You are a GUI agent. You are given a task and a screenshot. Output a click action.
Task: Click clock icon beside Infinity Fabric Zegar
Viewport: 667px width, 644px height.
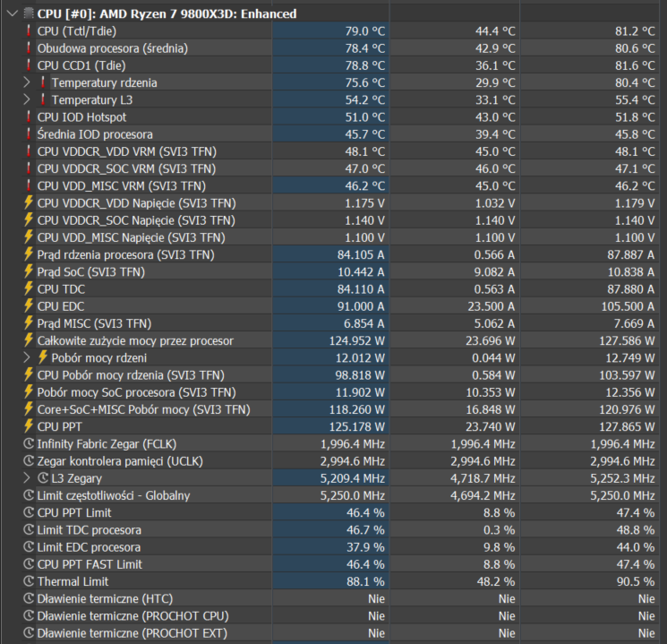point(29,443)
